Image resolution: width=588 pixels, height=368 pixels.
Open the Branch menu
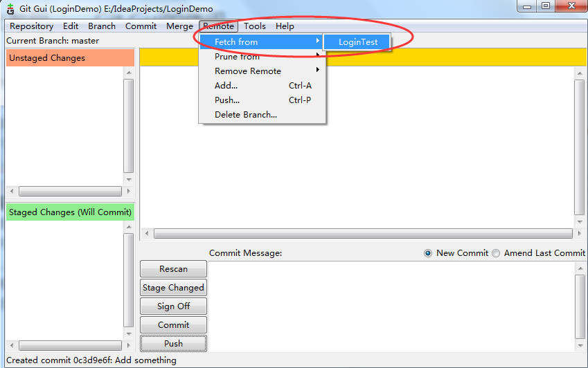tap(102, 26)
